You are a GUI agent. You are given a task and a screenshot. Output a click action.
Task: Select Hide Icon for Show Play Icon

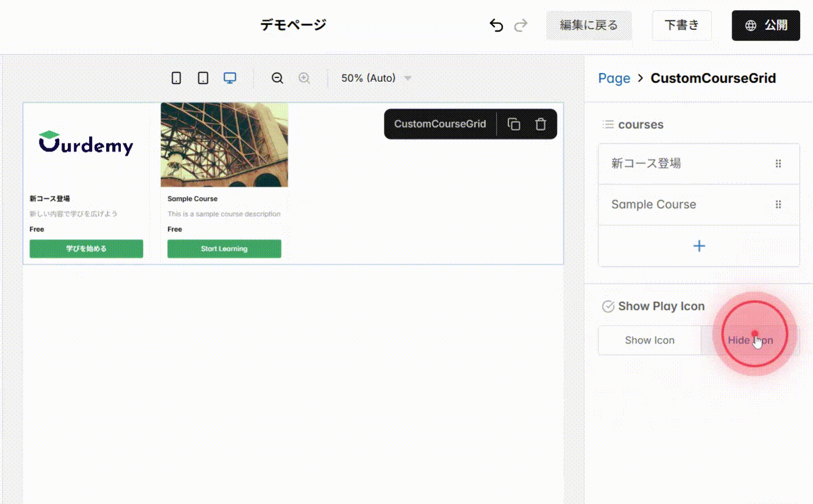coord(750,340)
